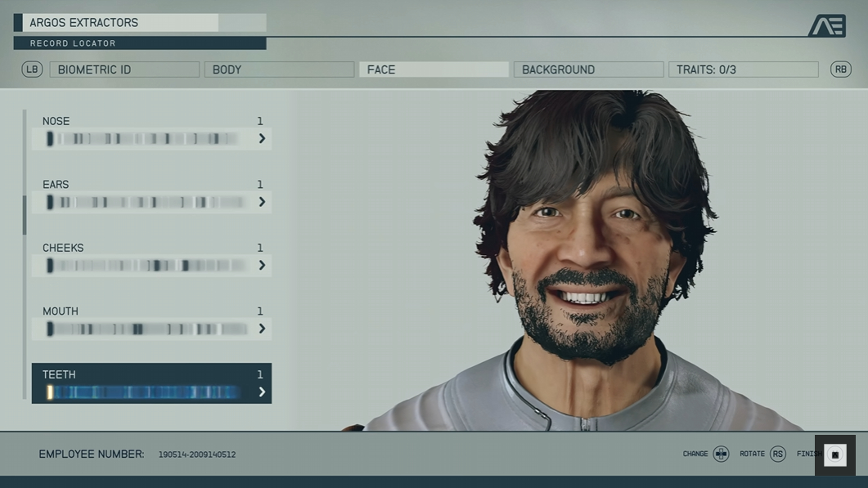Go to the Traits: 0/3 tab
This screenshot has height=488, width=868.
tap(744, 69)
